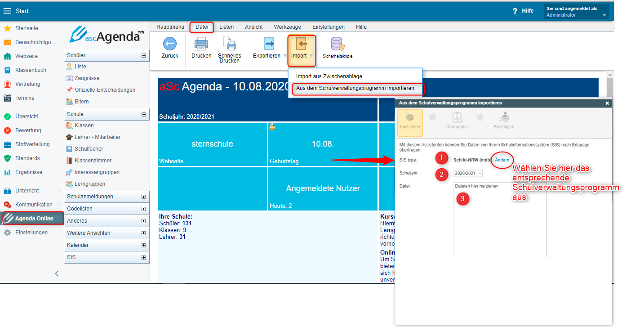Open Vertretung icon in sidebar
This screenshot has width=644, height=327.
[7, 84]
